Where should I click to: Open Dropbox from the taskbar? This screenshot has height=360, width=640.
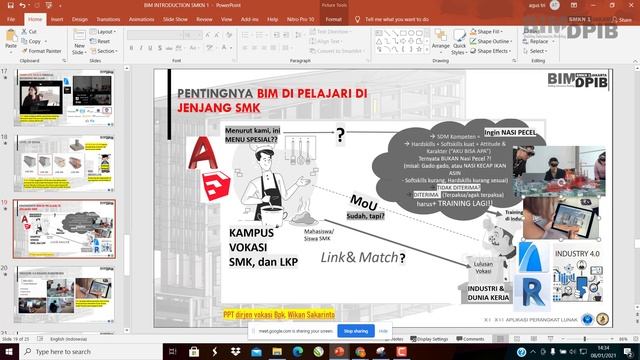[236, 351]
